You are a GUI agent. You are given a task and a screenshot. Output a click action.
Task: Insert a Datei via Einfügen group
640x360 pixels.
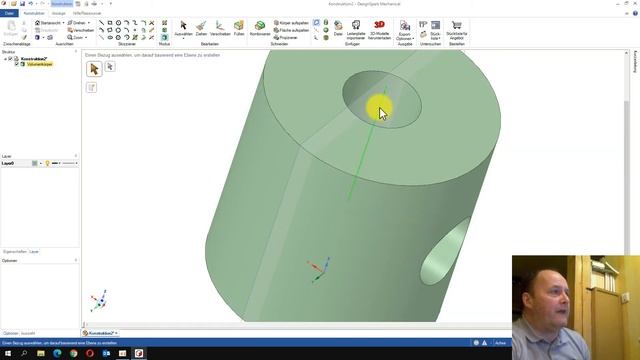338,29
